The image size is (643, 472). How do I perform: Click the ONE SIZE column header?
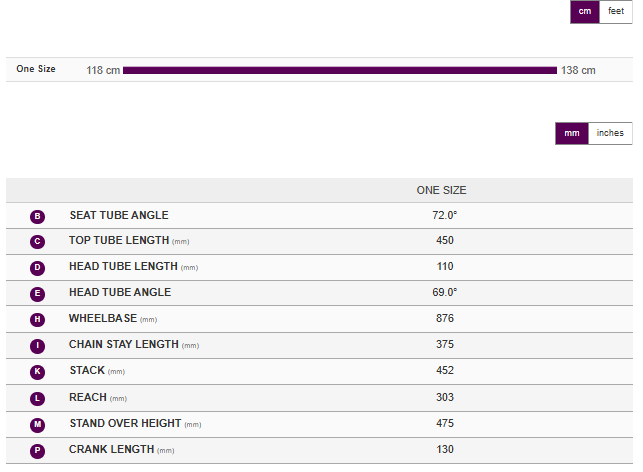[441, 190]
